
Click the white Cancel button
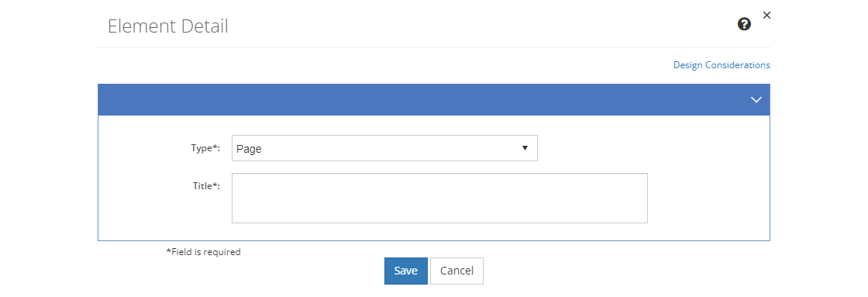click(x=456, y=271)
